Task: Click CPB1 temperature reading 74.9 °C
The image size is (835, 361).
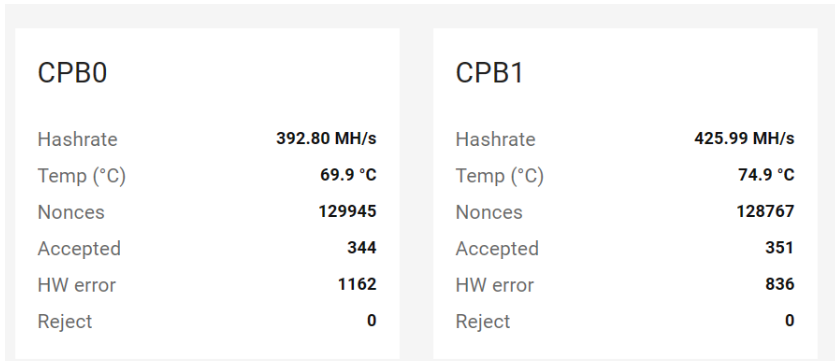Action: click(x=766, y=175)
